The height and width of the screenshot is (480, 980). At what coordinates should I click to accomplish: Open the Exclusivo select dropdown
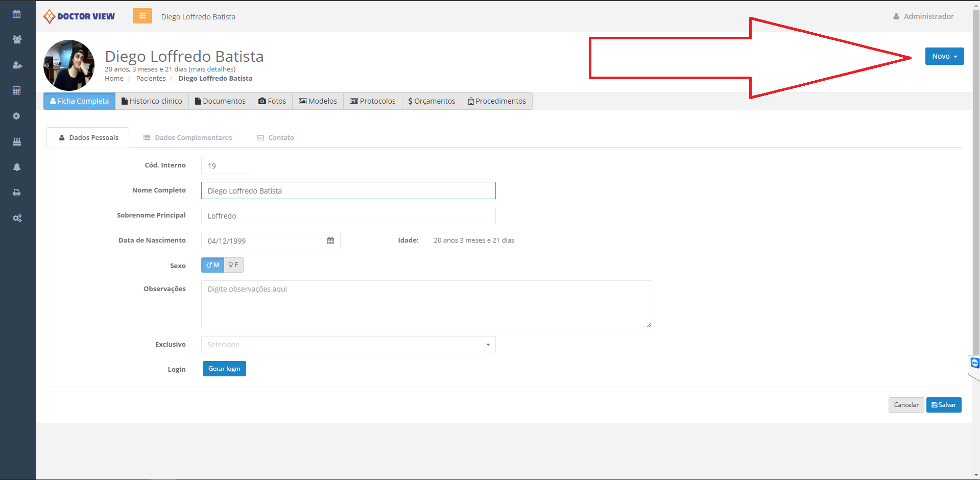[348, 345]
